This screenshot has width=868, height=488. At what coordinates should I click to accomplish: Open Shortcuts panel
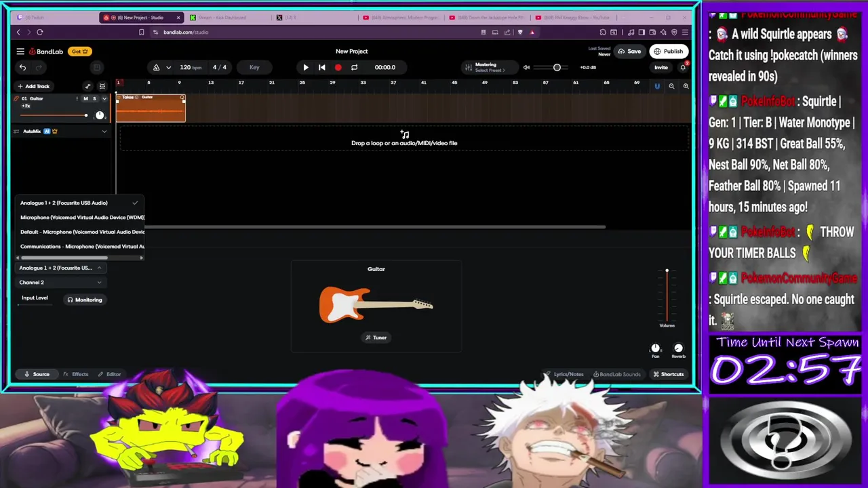pyautogui.click(x=668, y=374)
